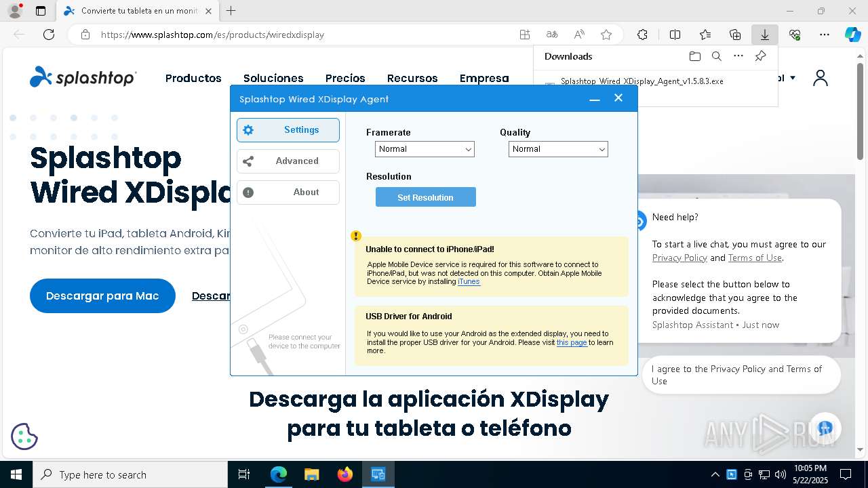Screen dimensions: 868x488
Task: Open the notification center
Action: tap(846, 474)
